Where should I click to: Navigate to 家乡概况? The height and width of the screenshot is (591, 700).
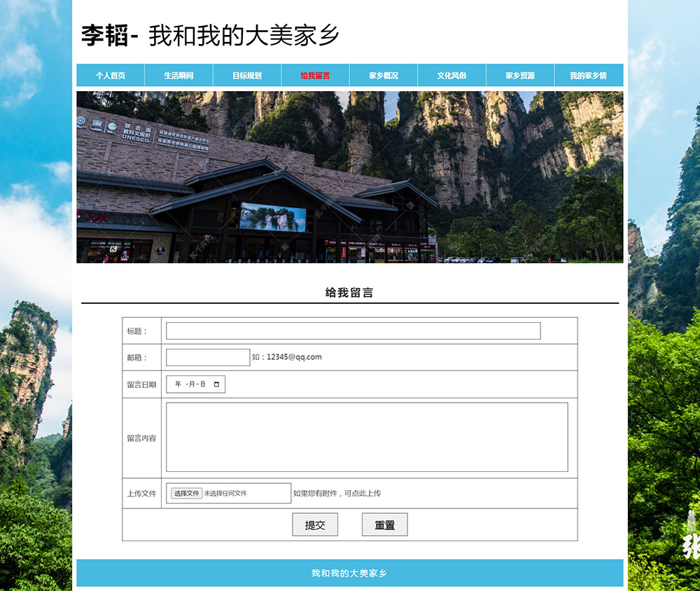384,76
